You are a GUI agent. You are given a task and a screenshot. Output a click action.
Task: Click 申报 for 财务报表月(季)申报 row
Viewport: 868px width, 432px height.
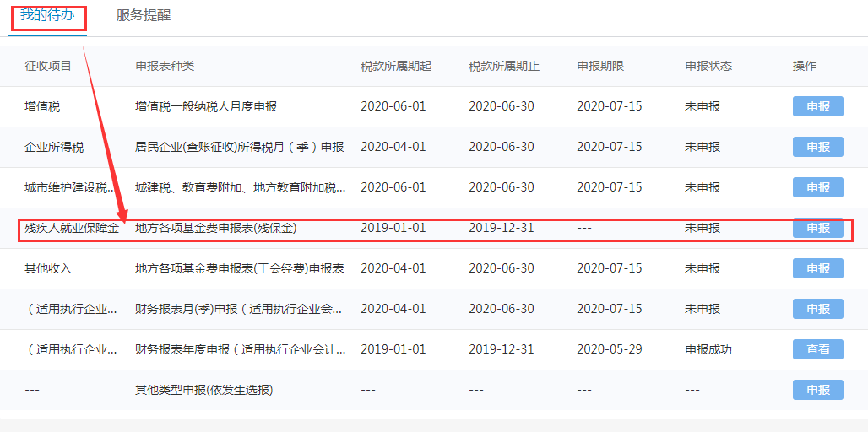817,309
